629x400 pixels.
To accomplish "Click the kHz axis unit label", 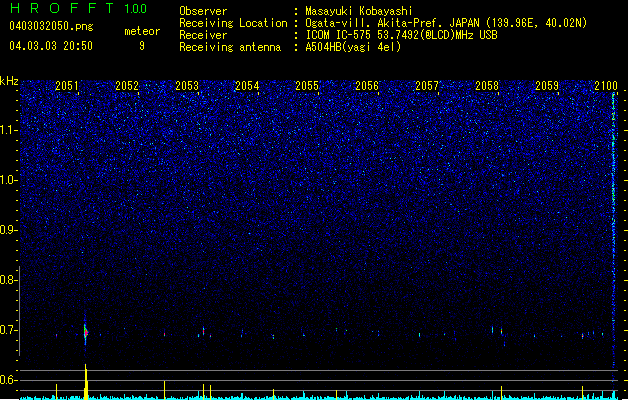I will 9,81.
